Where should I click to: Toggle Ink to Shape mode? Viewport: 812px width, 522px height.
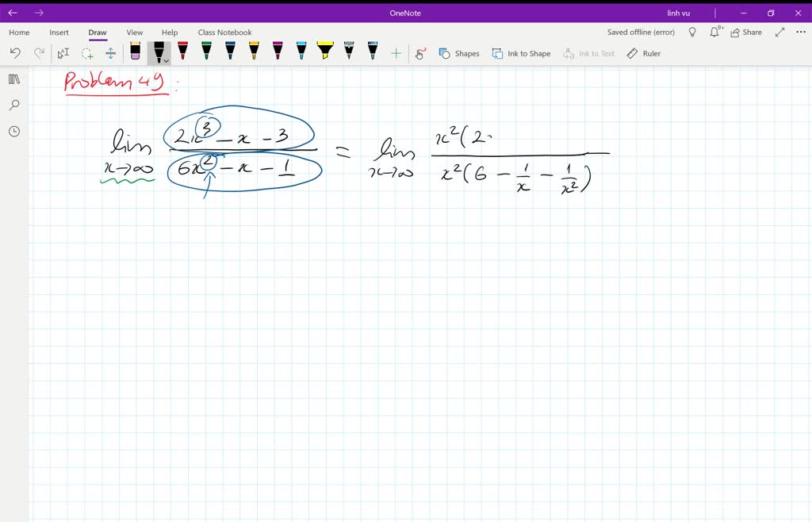[521, 53]
